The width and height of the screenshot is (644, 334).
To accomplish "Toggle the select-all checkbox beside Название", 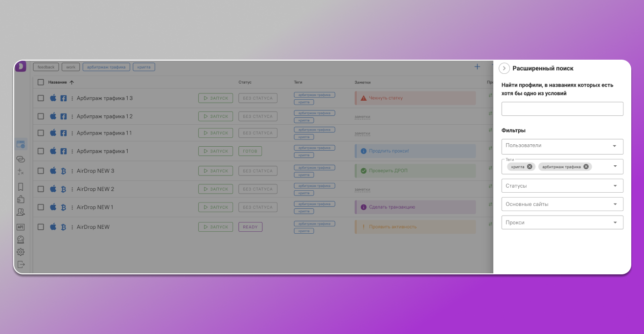I will [x=41, y=82].
